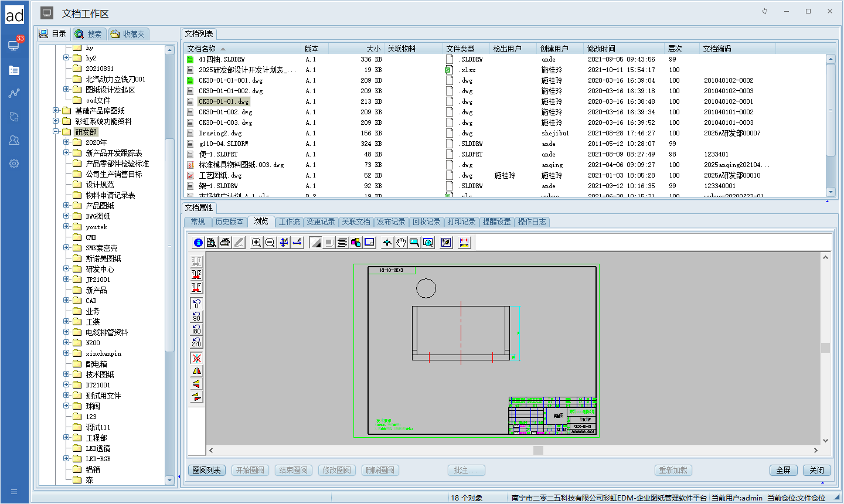Expand the youtek folder
844x504 pixels.
pos(66,227)
